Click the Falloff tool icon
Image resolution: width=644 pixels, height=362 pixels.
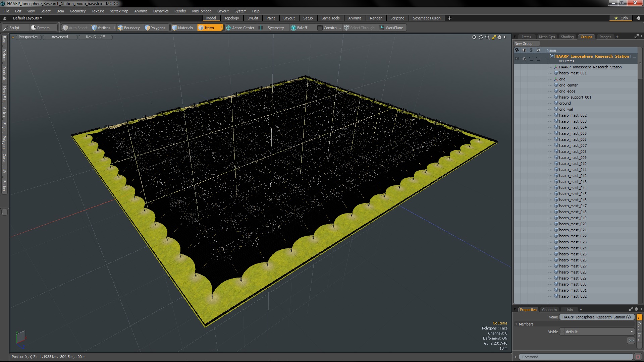point(293,28)
